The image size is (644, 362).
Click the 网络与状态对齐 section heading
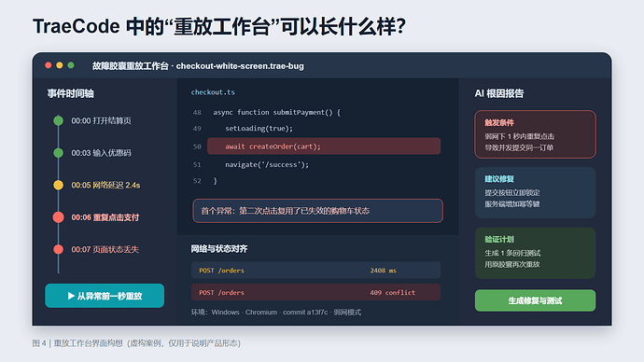tap(219, 249)
